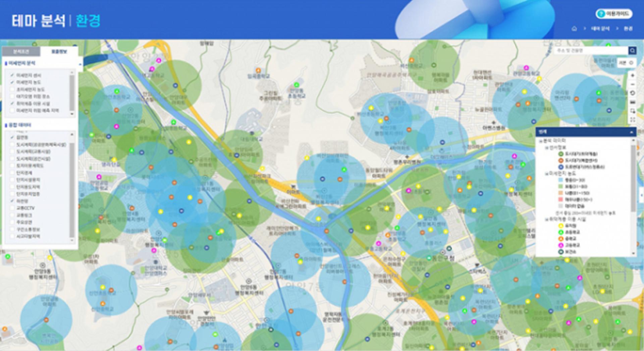Image resolution: width=644 pixels, height=351 pixels.
Task: Enable 단지유치업종 layer
Action: [12, 194]
